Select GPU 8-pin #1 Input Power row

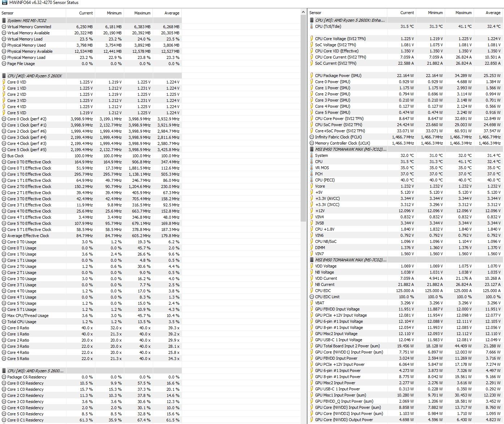click(x=405, y=377)
